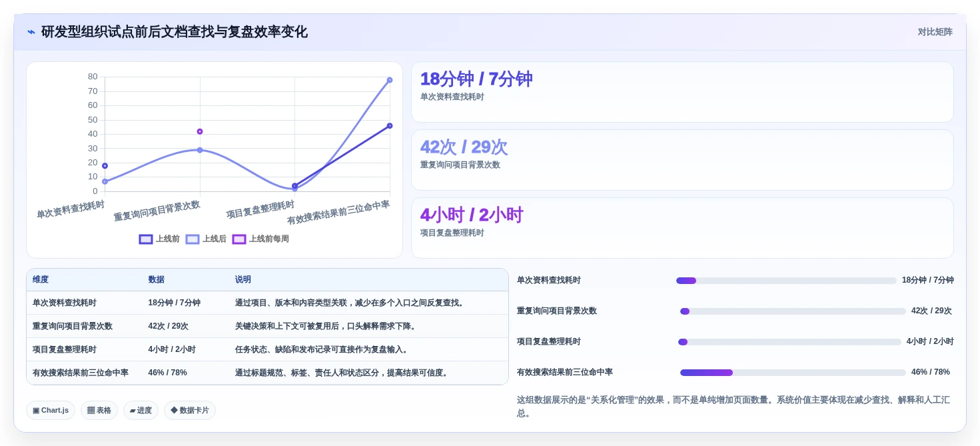Click the 对比矩阵 label in header

point(935,32)
